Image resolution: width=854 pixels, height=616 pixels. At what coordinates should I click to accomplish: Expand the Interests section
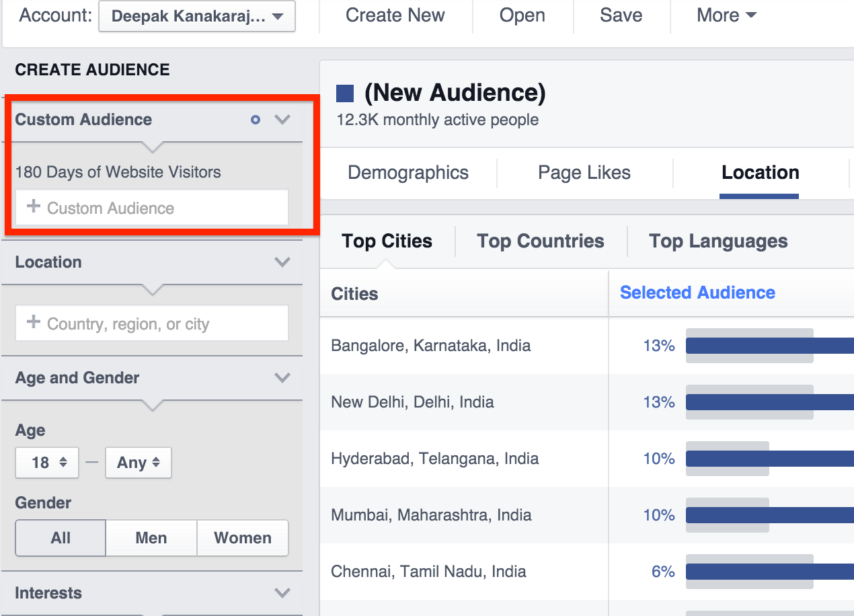pyautogui.click(x=282, y=593)
